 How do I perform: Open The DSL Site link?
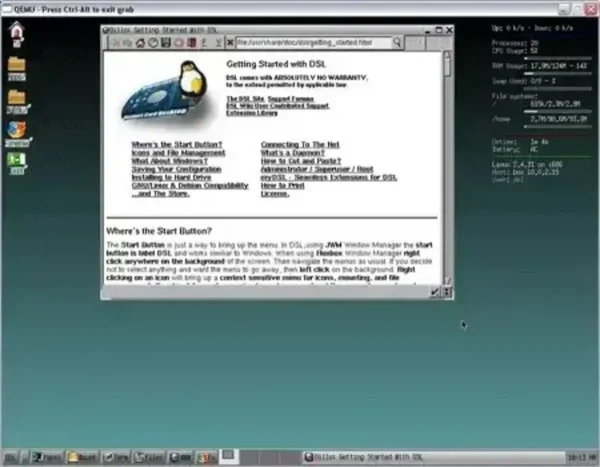tap(245, 99)
